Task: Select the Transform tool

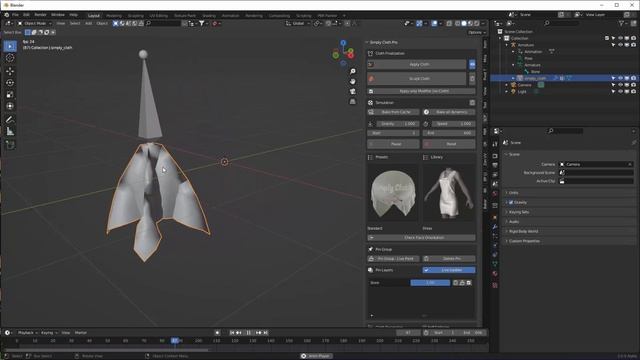Action: tap(10, 106)
